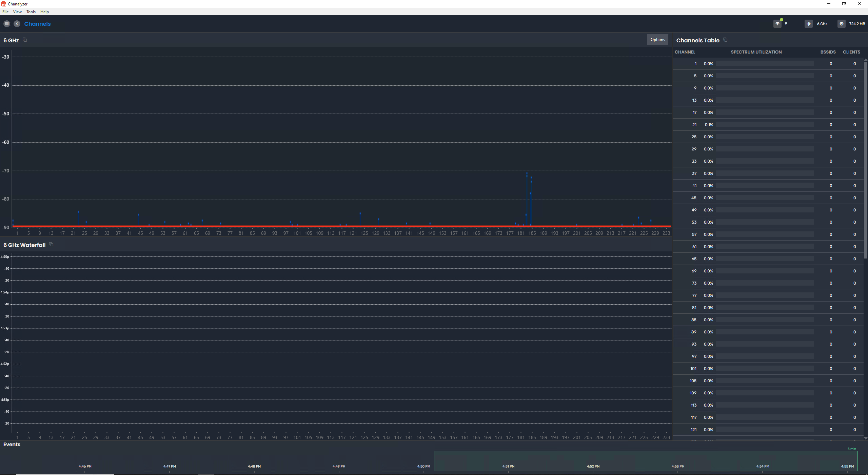Image resolution: width=868 pixels, height=475 pixels.
Task: Click the 6 GHz spectrum device icon
Action: [809, 24]
